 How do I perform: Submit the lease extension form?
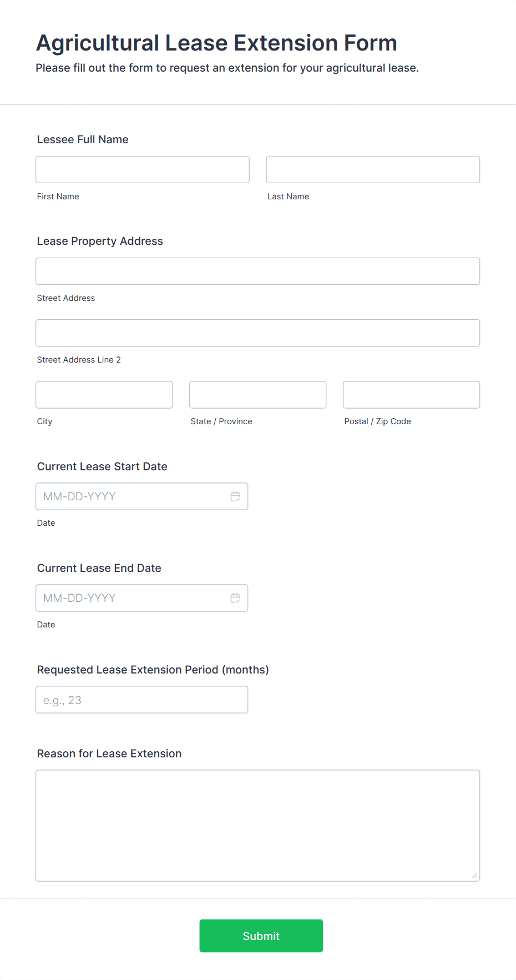pos(261,936)
